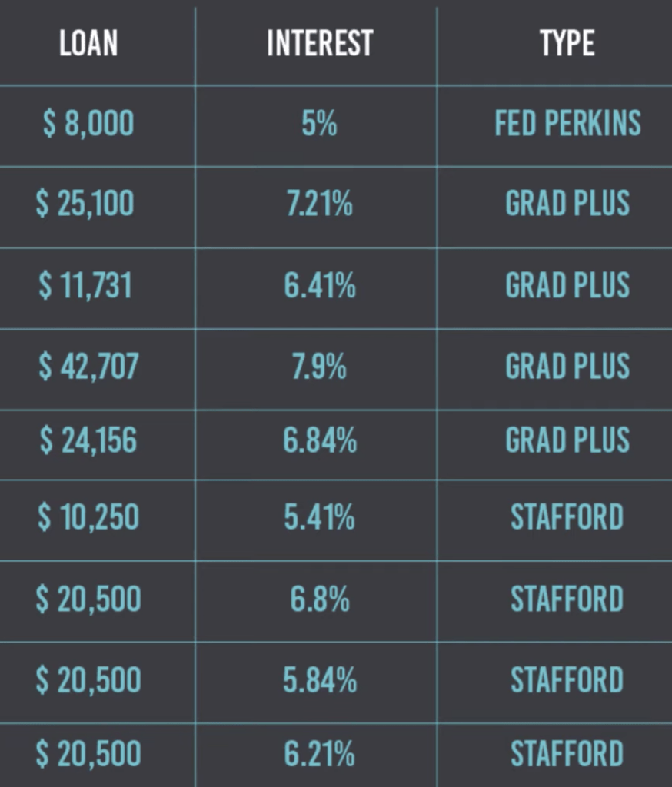Select the $ 10,250 loan amount

click(x=88, y=517)
